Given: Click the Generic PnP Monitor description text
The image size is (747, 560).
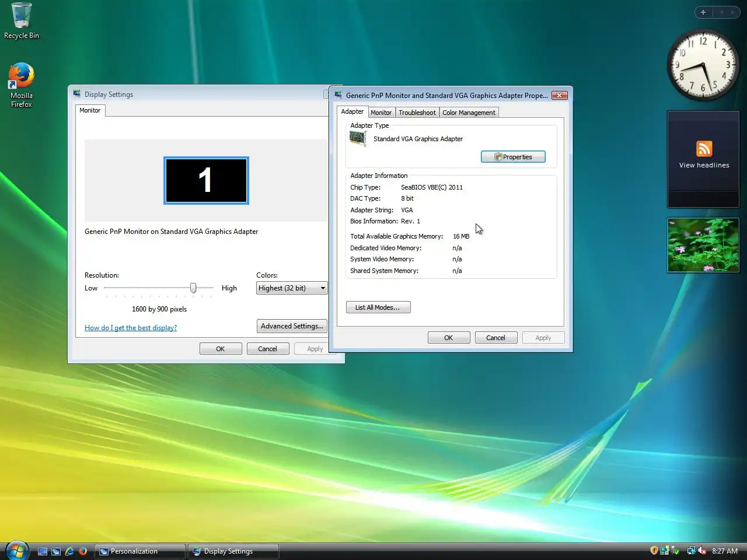Looking at the screenshot, I should (171, 232).
